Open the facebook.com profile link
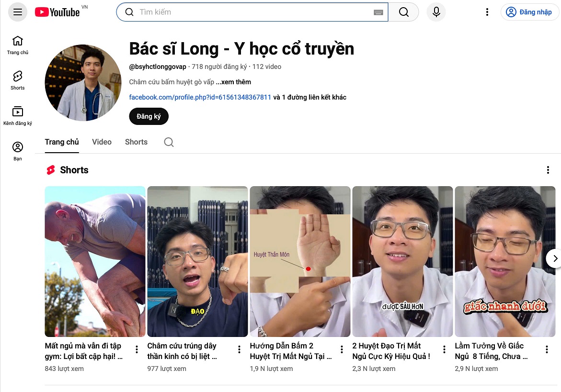This screenshot has width=561, height=392. click(x=199, y=97)
